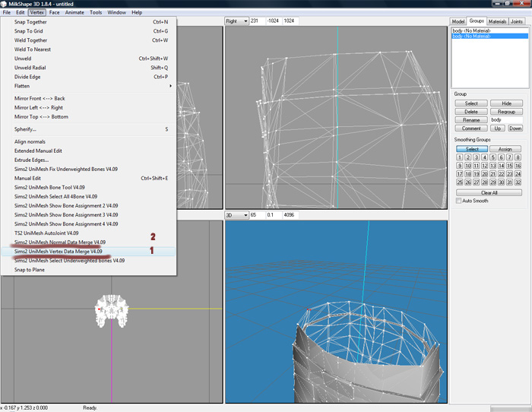Screen dimensions: 532x412
Task: Click the Group Select button
Action: [x=471, y=103]
